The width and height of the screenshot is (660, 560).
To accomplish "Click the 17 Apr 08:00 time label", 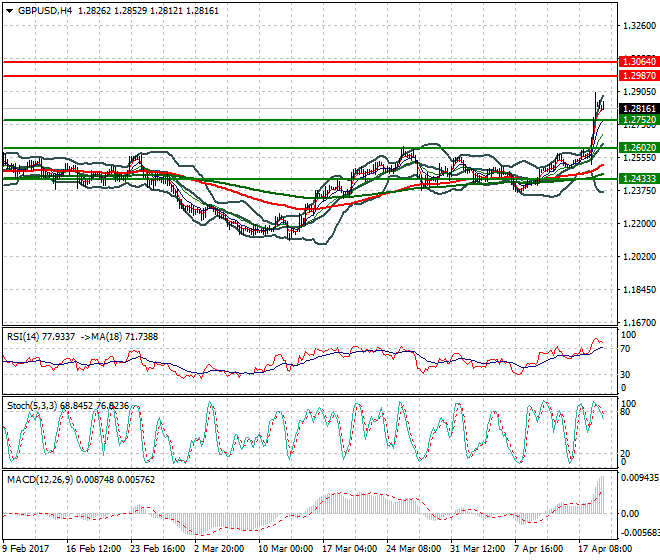I will (x=606, y=549).
